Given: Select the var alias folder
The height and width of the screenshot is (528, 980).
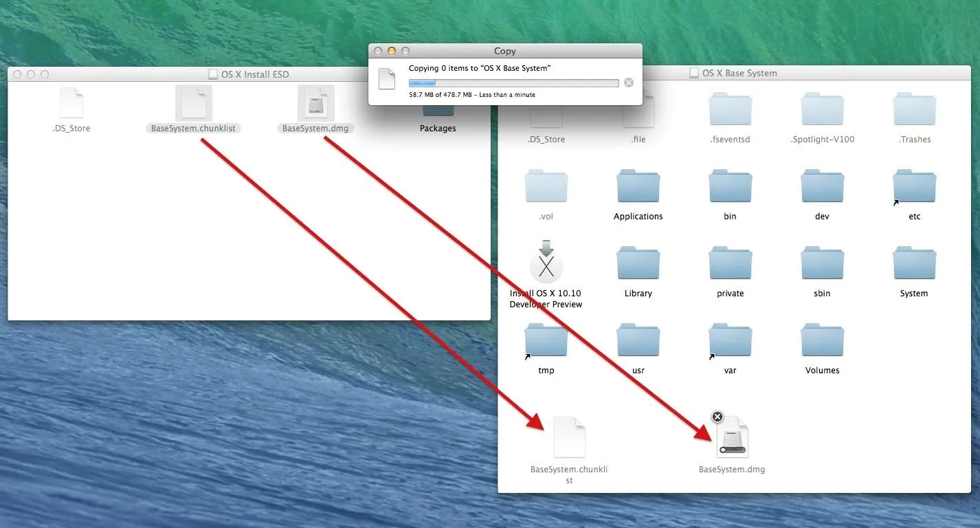Looking at the screenshot, I should click(x=730, y=340).
